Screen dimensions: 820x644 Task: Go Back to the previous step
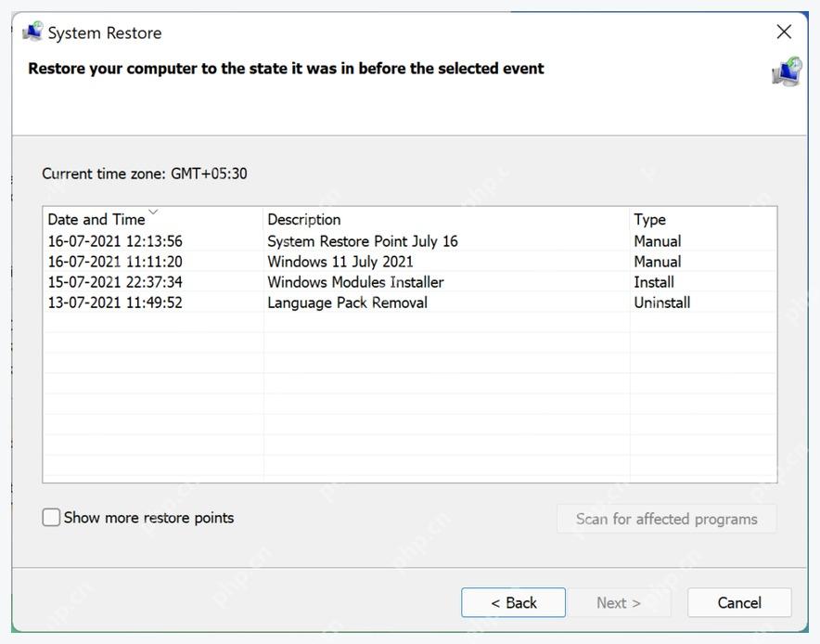(513, 602)
